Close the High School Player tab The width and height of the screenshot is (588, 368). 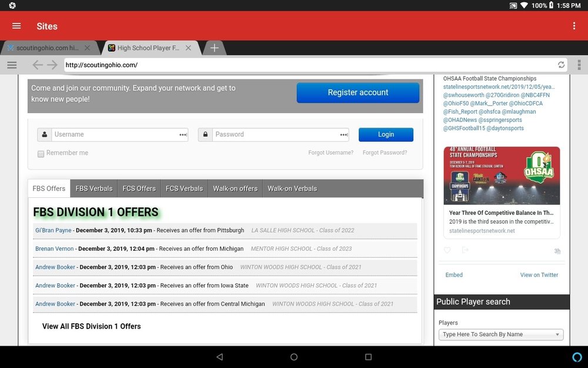[x=188, y=48]
